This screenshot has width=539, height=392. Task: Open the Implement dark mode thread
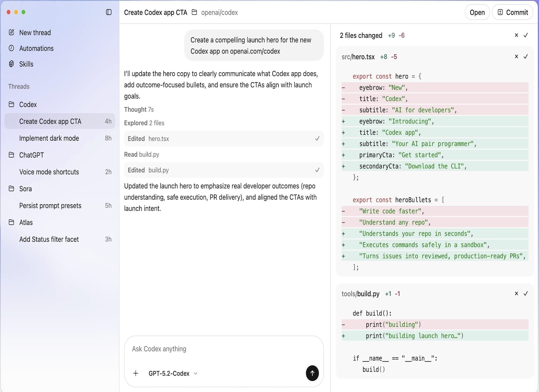pyautogui.click(x=49, y=138)
